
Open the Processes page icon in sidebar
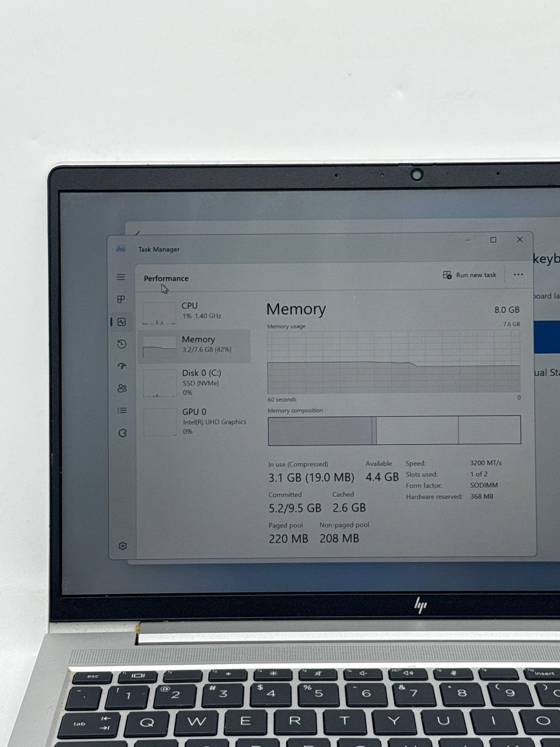(x=121, y=299)
